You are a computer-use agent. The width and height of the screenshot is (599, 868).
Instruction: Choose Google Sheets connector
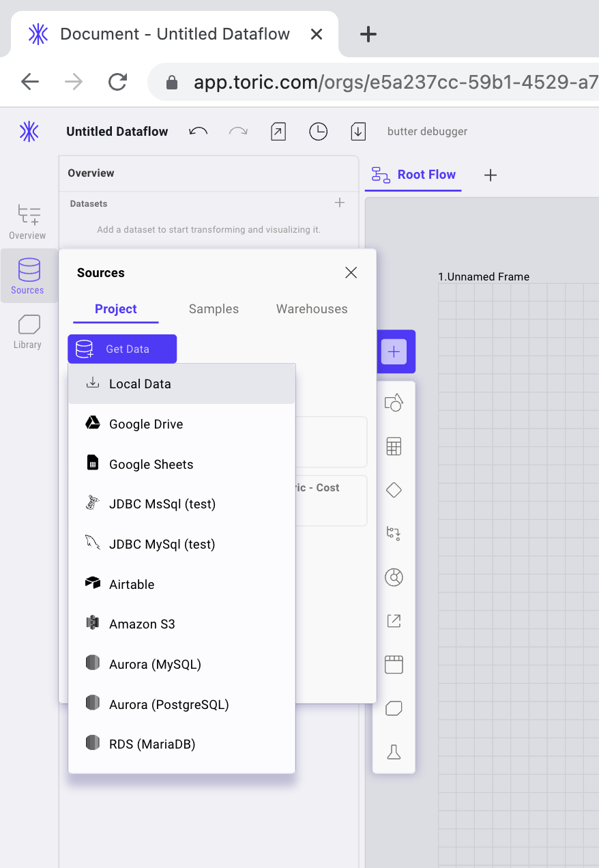click(181, 464)
